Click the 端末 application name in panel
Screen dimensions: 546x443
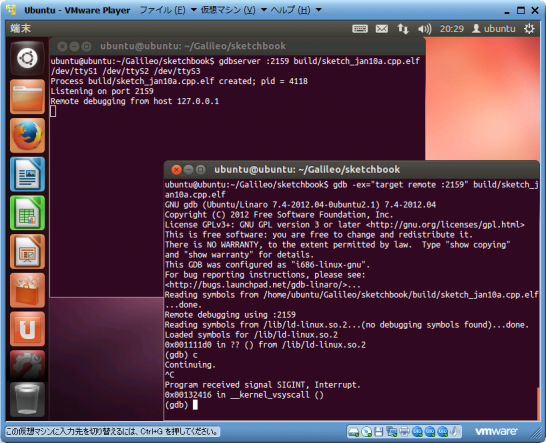tap(21, 29)
